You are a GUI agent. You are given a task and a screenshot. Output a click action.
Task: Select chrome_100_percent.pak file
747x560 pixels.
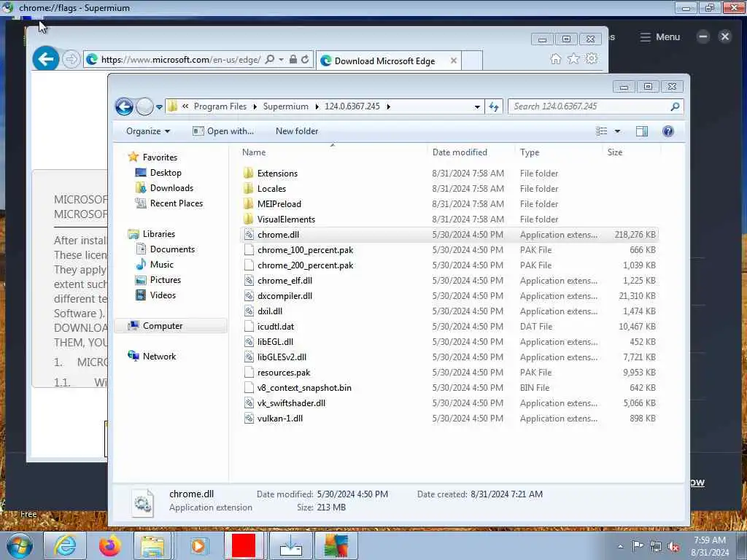tap(306, 250)
